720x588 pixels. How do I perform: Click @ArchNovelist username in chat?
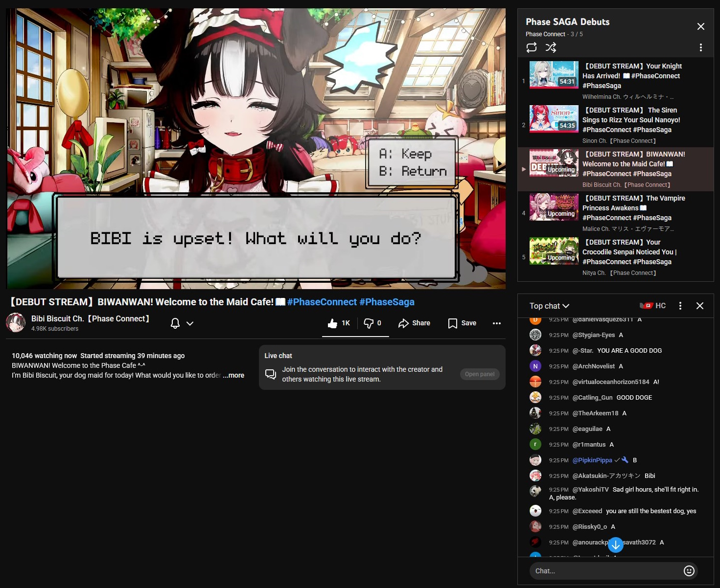click(594, 366)
